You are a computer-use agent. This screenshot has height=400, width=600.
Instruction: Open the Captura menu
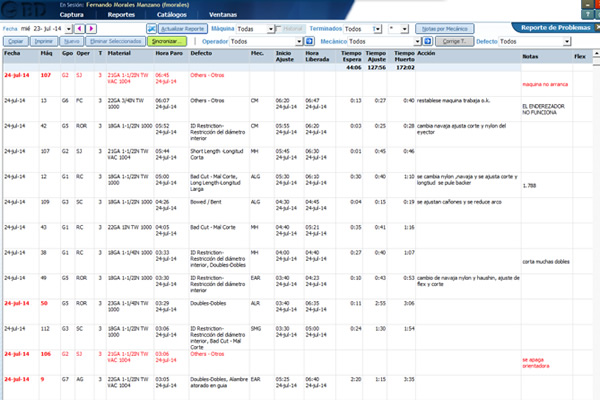click(72, 17)
